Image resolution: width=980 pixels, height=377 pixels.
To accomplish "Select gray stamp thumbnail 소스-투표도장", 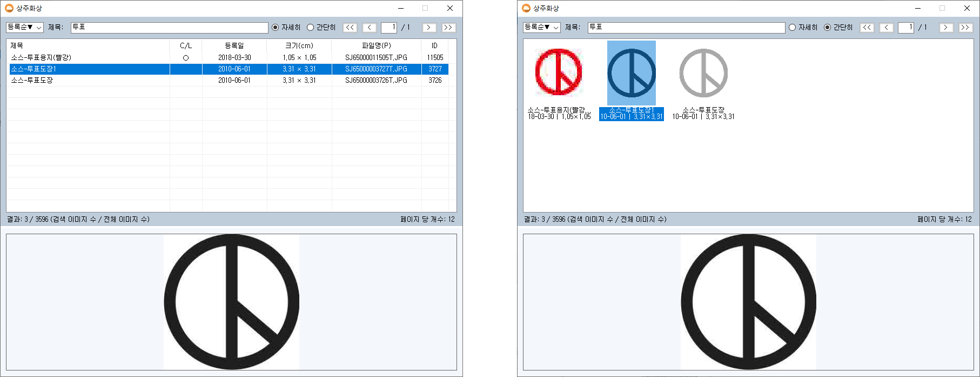I will point(703,73).
